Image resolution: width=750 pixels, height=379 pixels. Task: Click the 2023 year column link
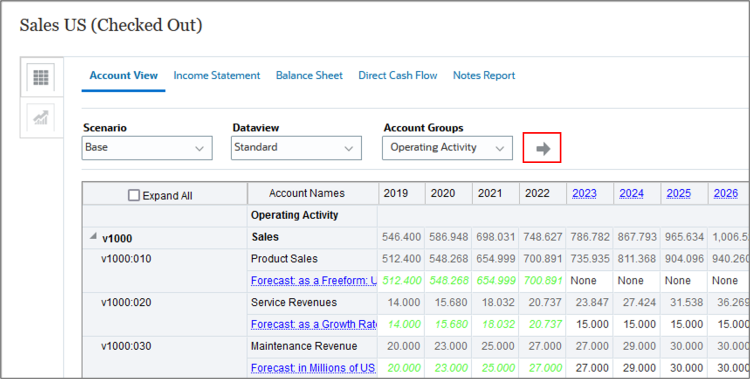click(x=585, y=193)
